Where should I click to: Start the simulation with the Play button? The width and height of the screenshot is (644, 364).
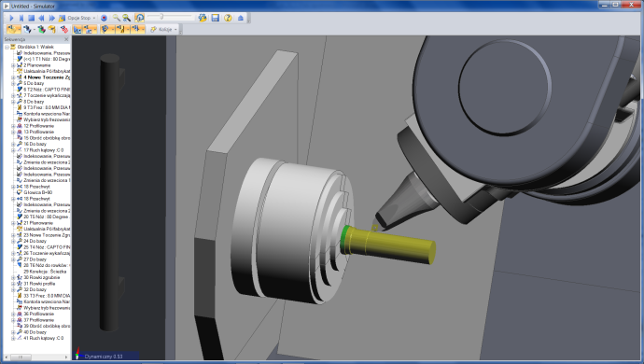click(11, 18)
